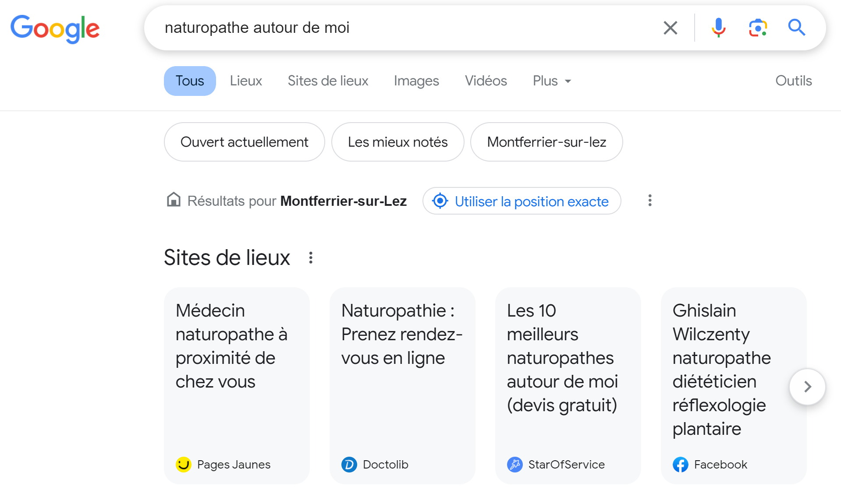Open Google Lens image search
The image size is (841, 504).
point(758,28)
